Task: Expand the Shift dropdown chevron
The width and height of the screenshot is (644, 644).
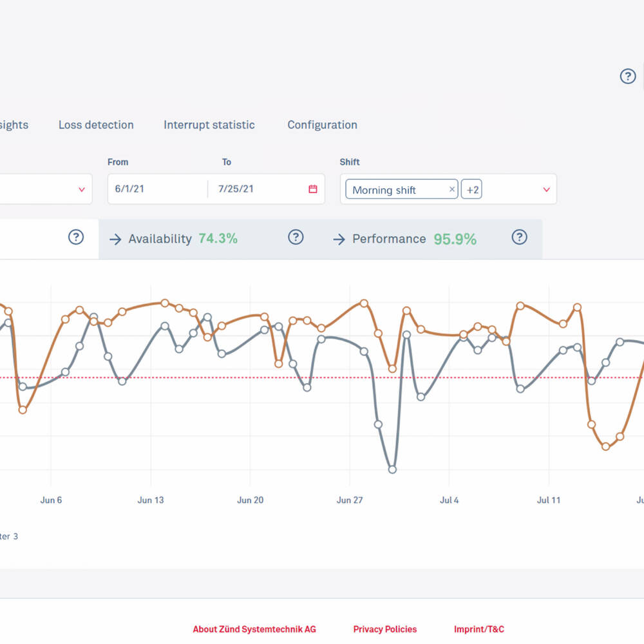Action: (x=546, y=190)
